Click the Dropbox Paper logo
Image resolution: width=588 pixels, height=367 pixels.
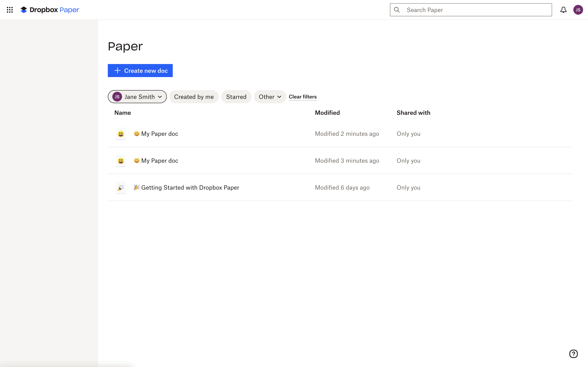50,10
